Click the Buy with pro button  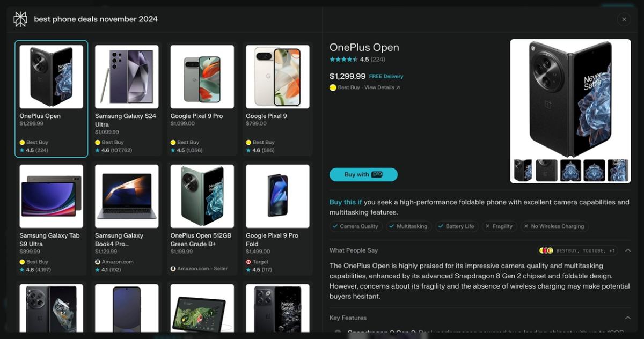[363, 174]
